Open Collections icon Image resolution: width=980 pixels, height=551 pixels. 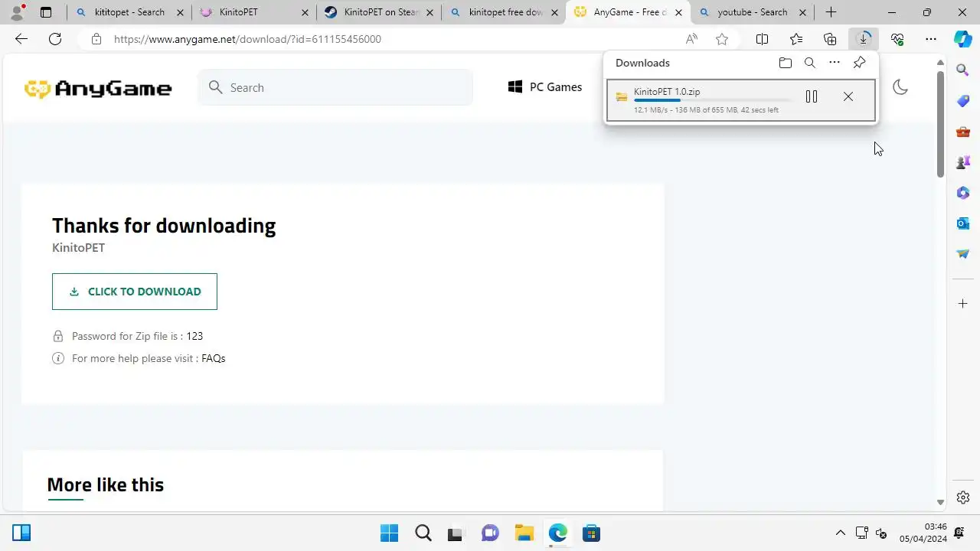coord(830,39)
